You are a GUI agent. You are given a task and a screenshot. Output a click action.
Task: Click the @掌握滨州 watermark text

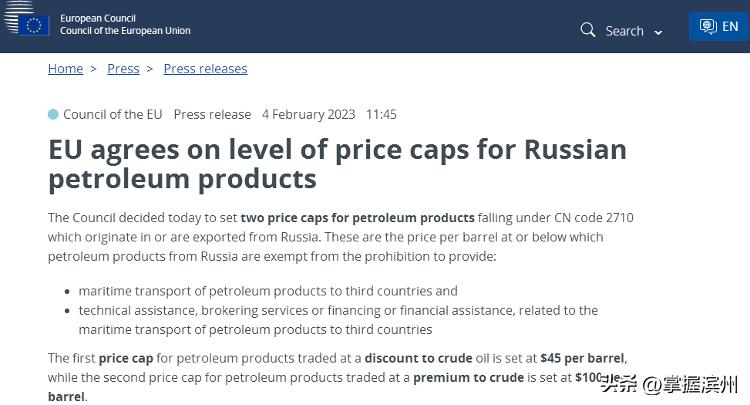pyautogui.click(x=690, y=383)
